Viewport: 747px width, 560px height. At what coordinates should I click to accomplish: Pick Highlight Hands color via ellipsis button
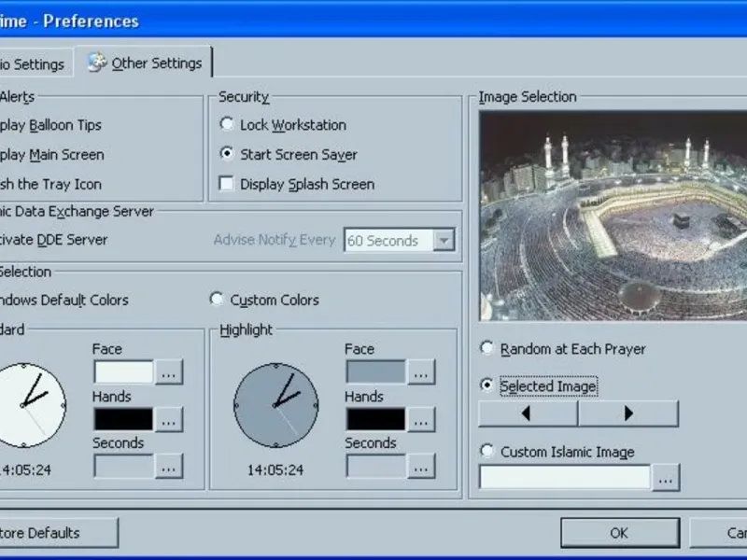[x=421, y=419]
